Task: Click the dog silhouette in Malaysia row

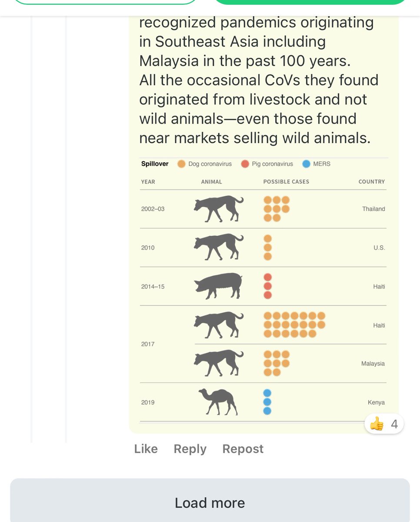Action: pyautogui.click(x=219, y=363)
